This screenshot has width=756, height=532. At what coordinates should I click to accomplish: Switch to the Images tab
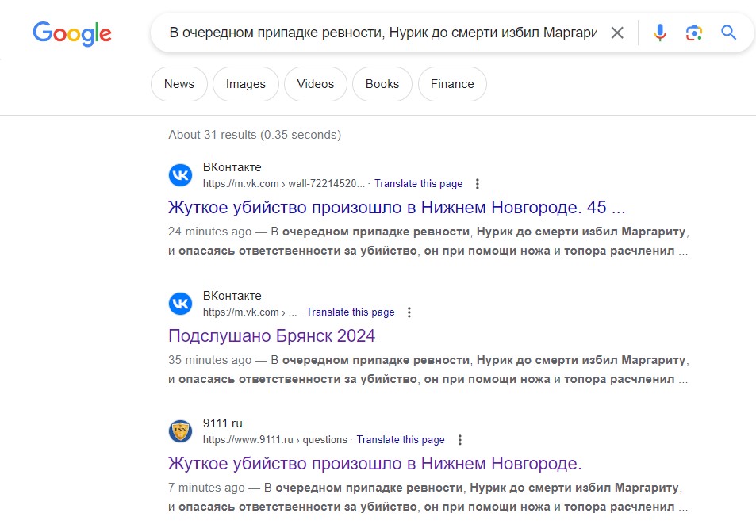pos(246,84)
